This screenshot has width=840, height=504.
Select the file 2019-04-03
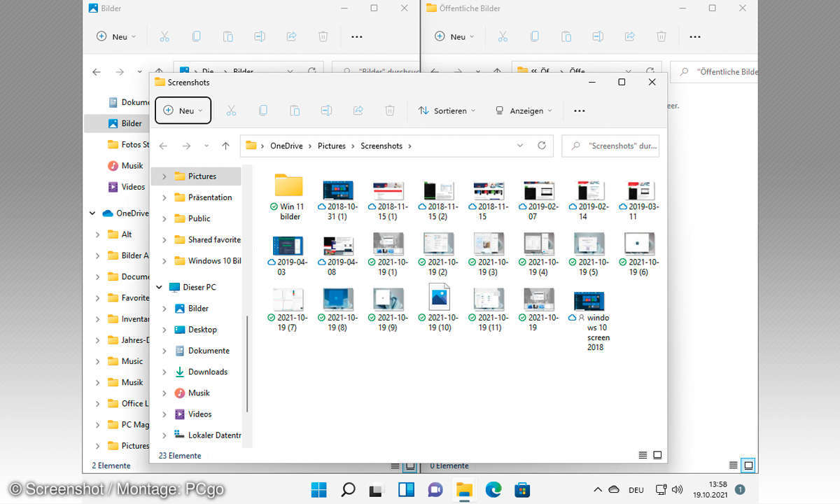click(x=287, y=255)
